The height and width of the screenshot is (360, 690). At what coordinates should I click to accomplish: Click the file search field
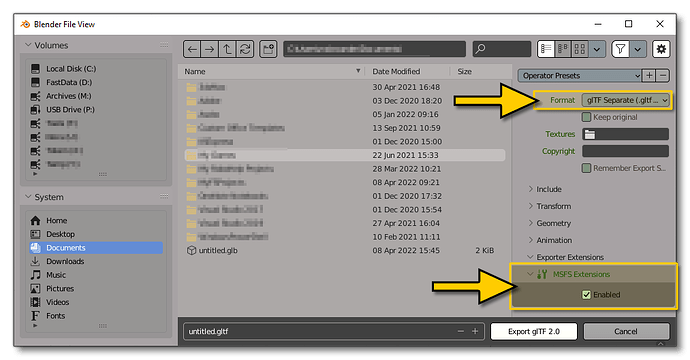[502, 49]
